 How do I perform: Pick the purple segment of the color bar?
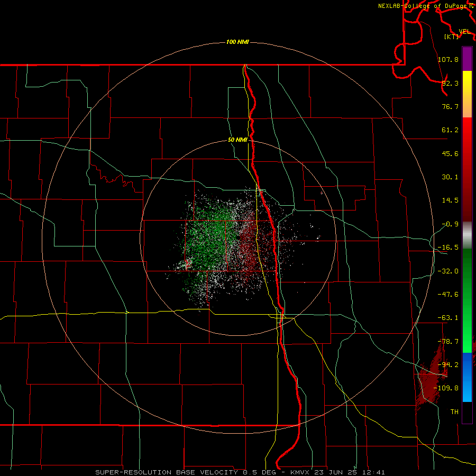(467, 59)
